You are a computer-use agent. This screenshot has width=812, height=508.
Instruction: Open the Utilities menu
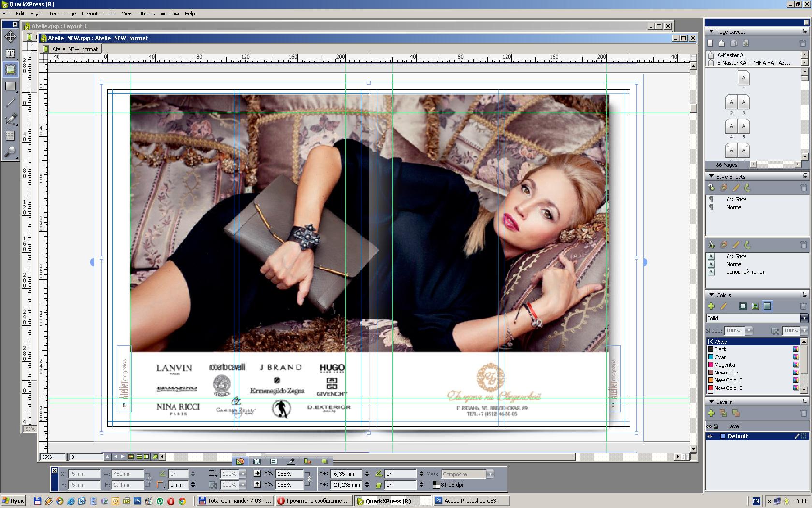point(146,14)
